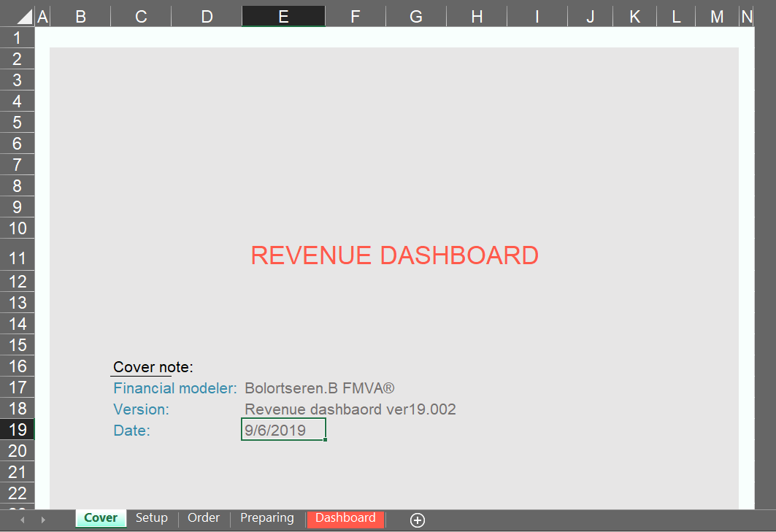The width and height of the screenshot is (776, 532).
Task: Click the 9/6/2019 date cell
Action: (x=283, y=430)
